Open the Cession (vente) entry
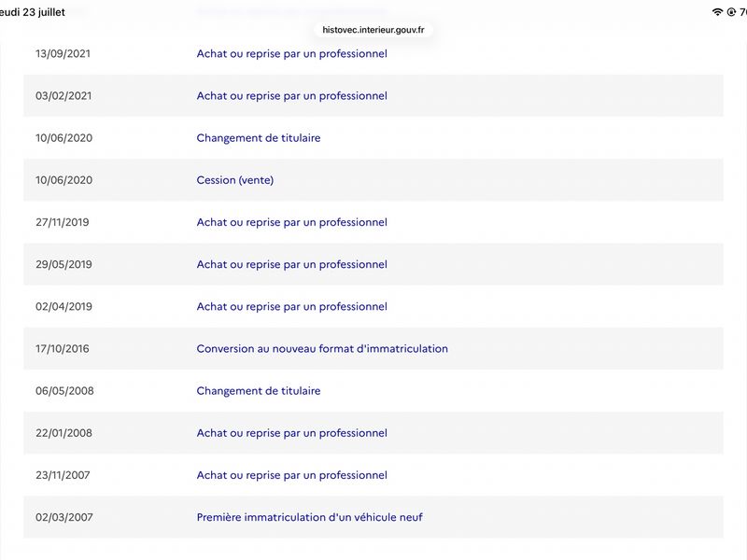This screenshot has width=747, height=560. (x=235, y=180)
